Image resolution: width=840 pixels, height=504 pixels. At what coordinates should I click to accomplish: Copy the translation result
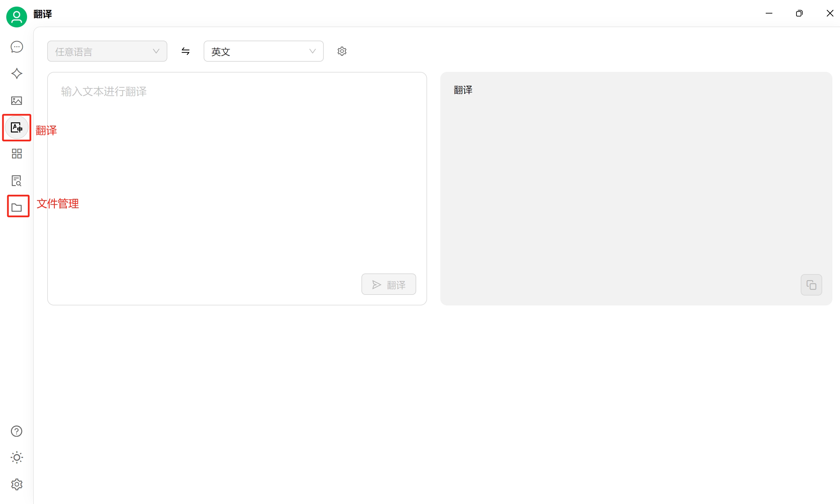coord(811,285)
